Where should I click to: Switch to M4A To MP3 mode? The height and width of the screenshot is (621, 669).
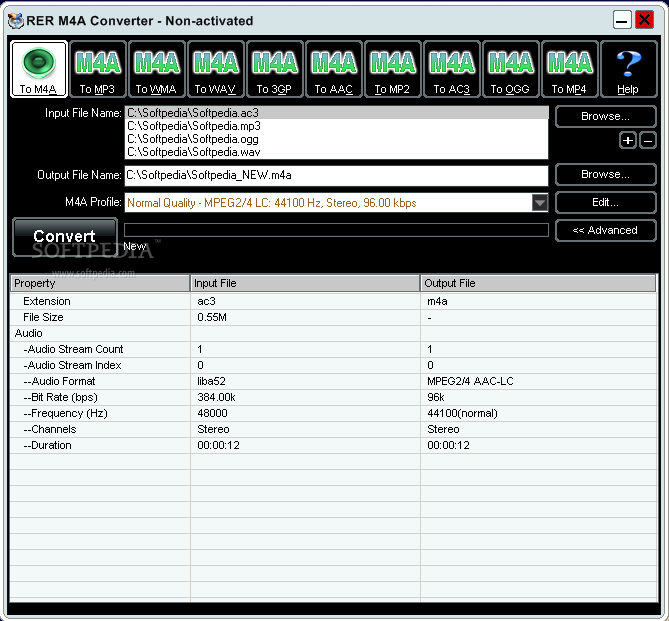[98, 69]
